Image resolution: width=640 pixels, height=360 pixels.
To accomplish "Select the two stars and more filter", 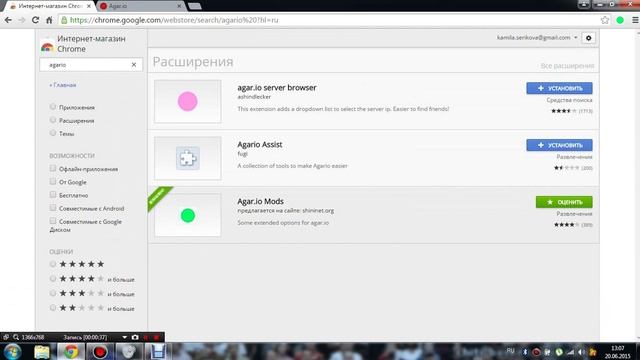I will pyautogui.click(x=53, y=308).
